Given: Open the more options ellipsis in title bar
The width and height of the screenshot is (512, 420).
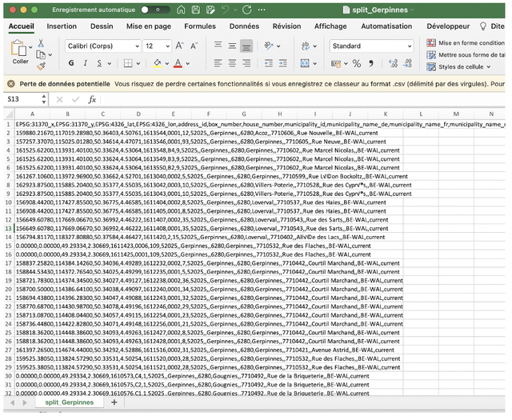Looking at the screenshot, I should pyautogui.click(x=262, y=10).
